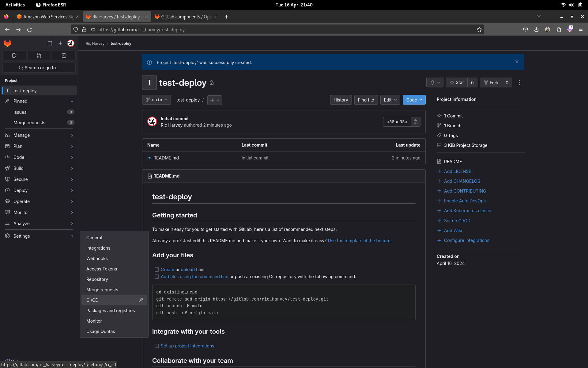Open the to-do list shortcut icon
The height and width of the screenshot is (368, 588).
tap(64, 56)
